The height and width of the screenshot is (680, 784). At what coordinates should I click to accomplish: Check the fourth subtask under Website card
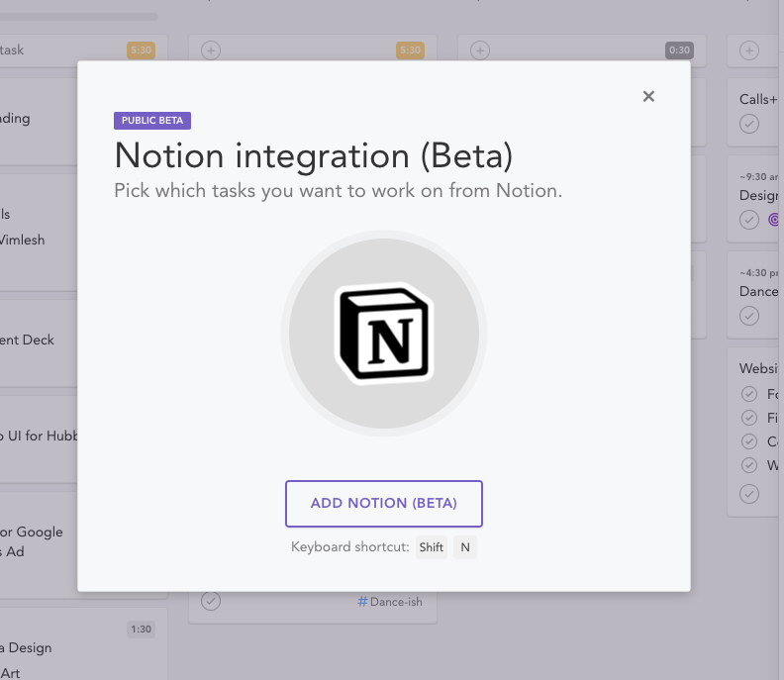point(749,465)
